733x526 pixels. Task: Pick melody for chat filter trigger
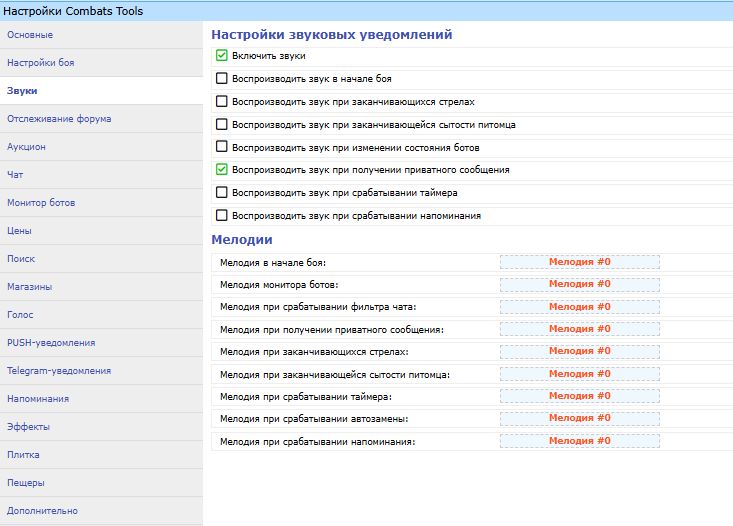pos(579,307)
